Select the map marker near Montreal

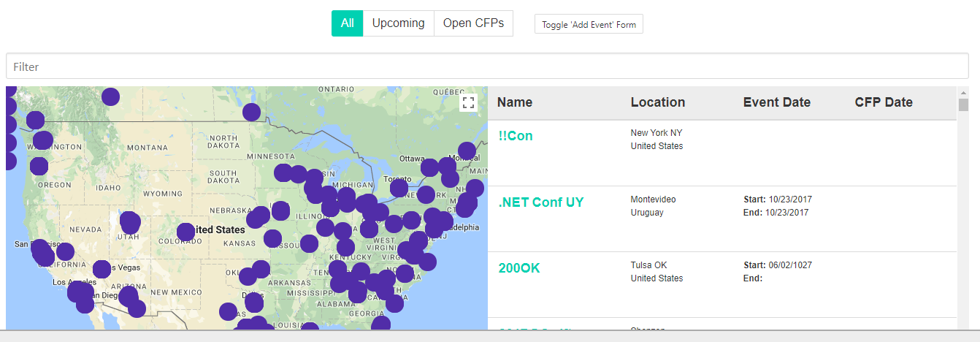(x=467, y=151)
